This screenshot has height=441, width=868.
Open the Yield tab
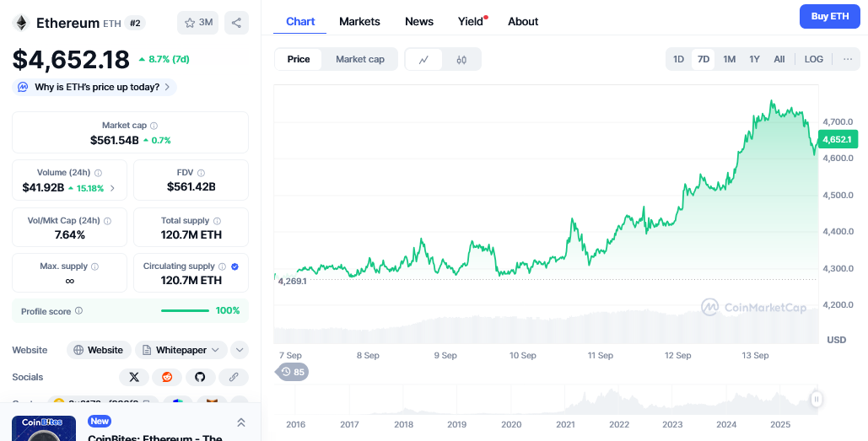(471, 22)
